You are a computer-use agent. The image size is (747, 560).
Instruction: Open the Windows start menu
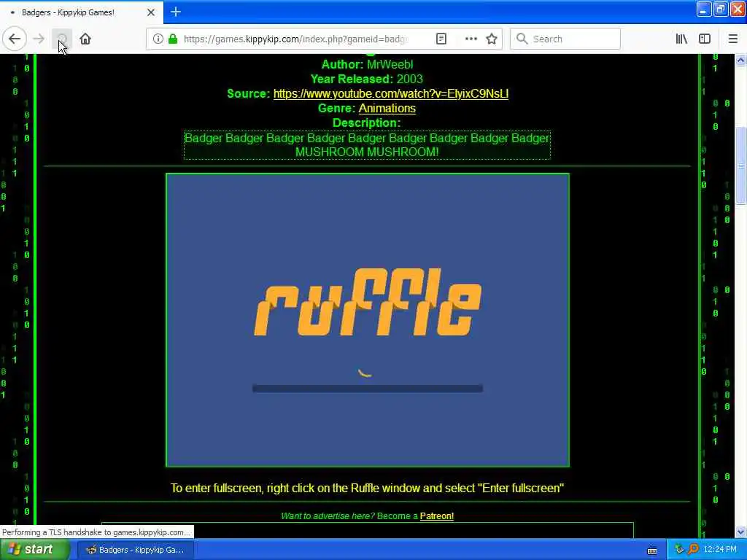click(x=34, y=550)
